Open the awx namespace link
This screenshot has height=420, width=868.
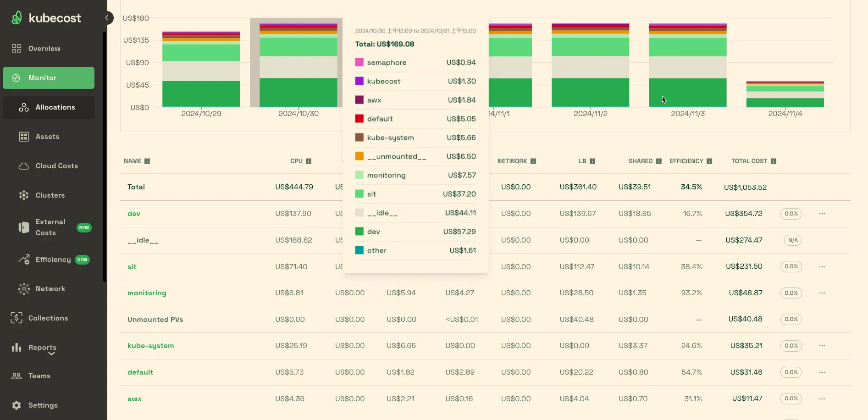(134, 399)
